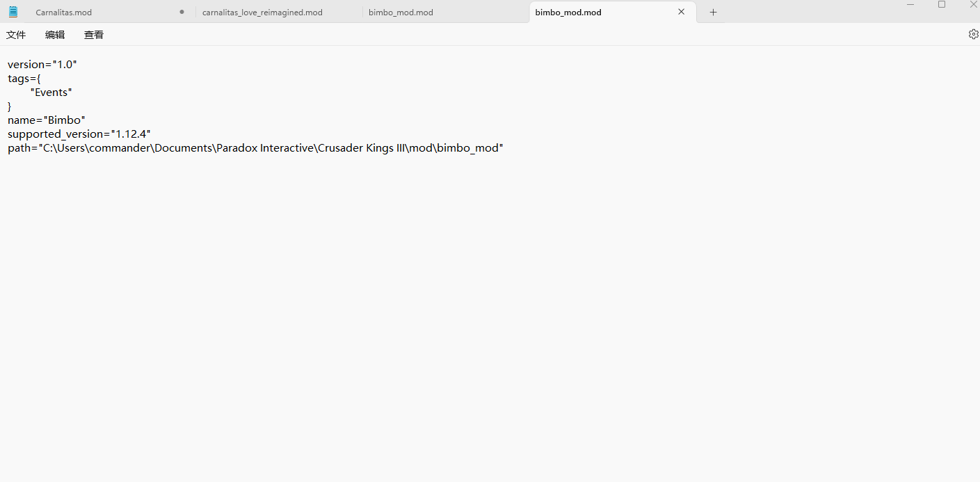Place cursor in version="1.0" line

point(42,65)
